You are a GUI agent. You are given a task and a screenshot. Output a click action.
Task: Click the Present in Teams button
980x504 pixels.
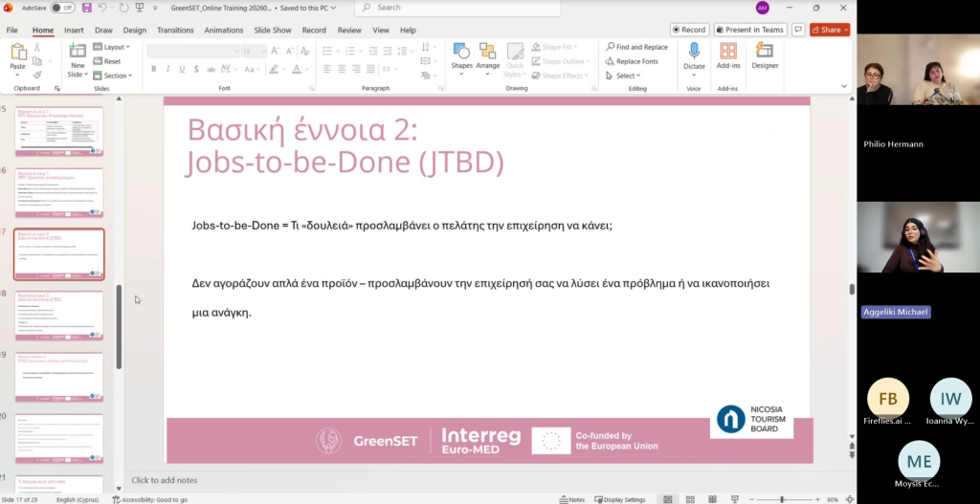tap(751, 30)
